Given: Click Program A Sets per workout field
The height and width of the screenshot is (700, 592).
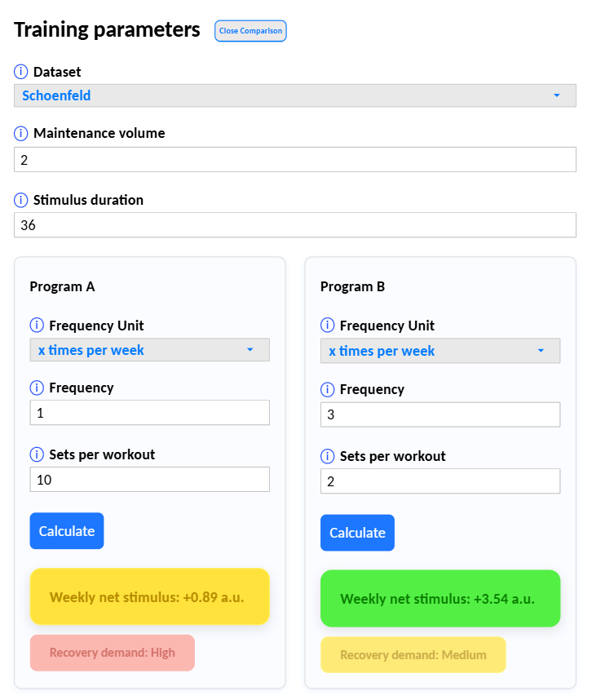Looking at the screenshot, I should (149, 480).
